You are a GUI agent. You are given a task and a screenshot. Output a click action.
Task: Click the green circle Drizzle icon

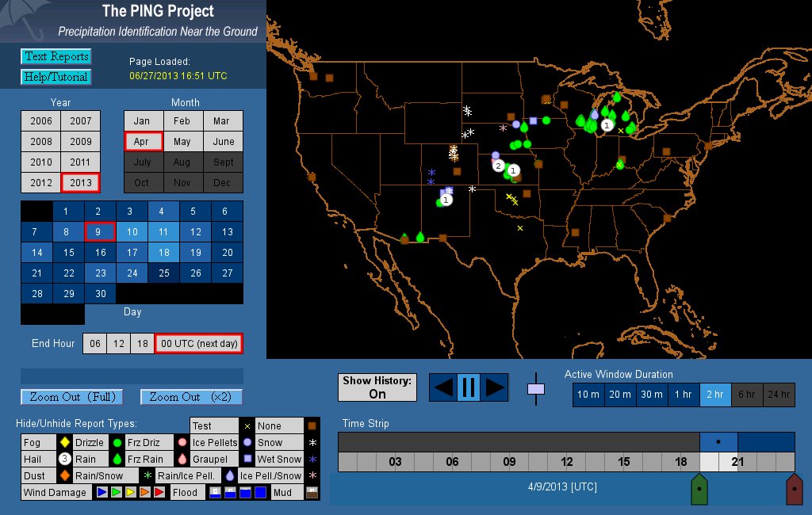tap(117, 443)
